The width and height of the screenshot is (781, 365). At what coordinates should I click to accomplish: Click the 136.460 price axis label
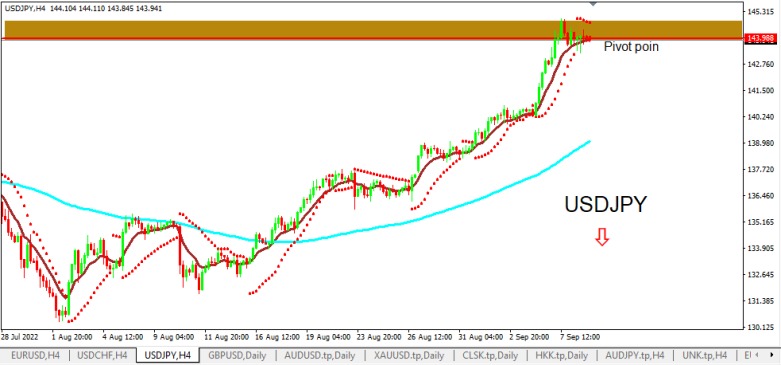(x=760, y=196)
